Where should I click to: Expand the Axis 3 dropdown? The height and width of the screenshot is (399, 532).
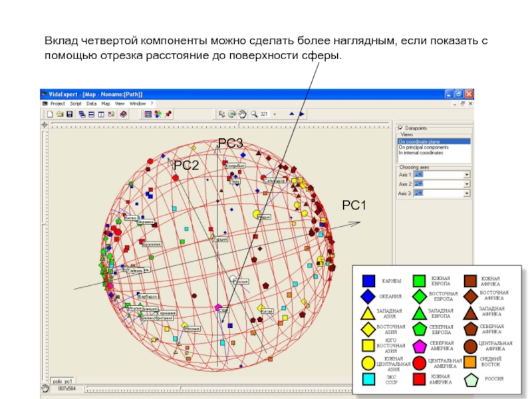click(467, 194)
